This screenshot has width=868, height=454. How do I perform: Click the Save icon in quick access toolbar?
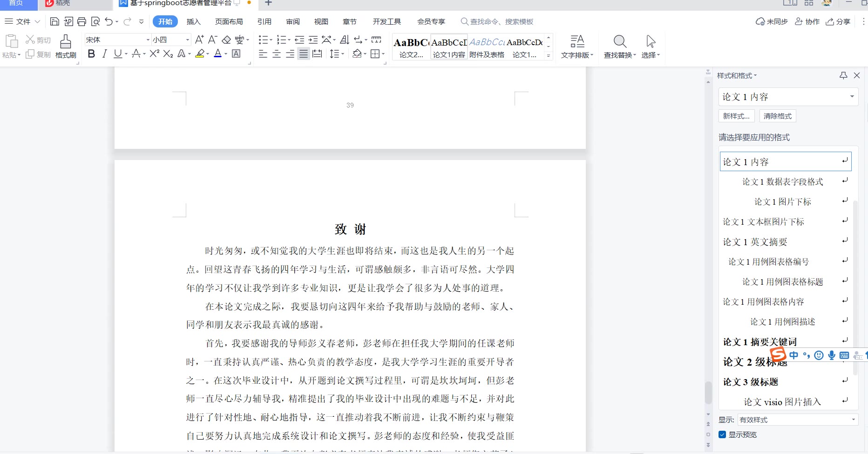pos(54,21)
